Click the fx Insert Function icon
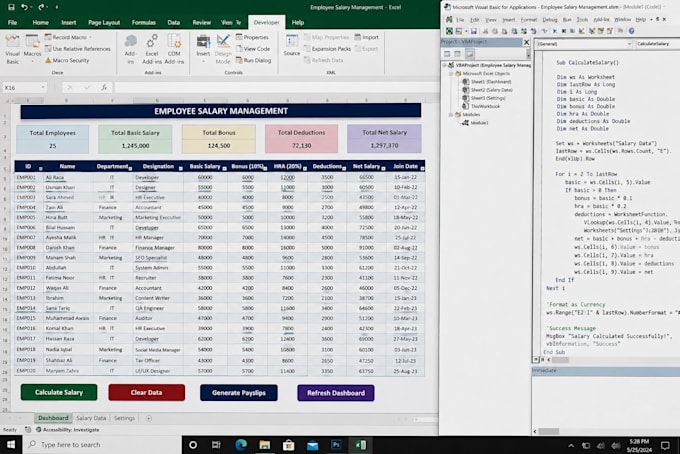 [x=104, y=87]
